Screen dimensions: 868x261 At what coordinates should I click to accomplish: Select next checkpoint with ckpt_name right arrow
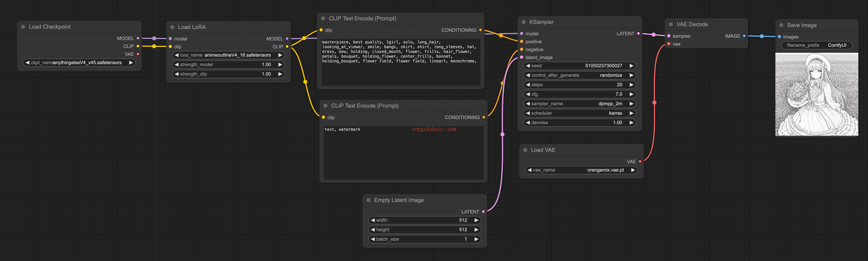pyautogui.click(x=131, y=63)
